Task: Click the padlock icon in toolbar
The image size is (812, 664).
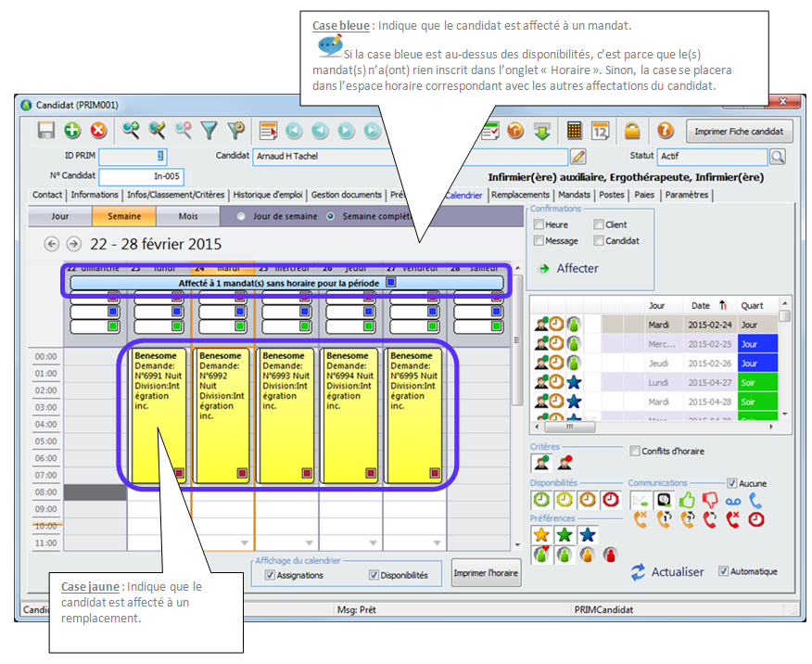Action: coord(631,131)
